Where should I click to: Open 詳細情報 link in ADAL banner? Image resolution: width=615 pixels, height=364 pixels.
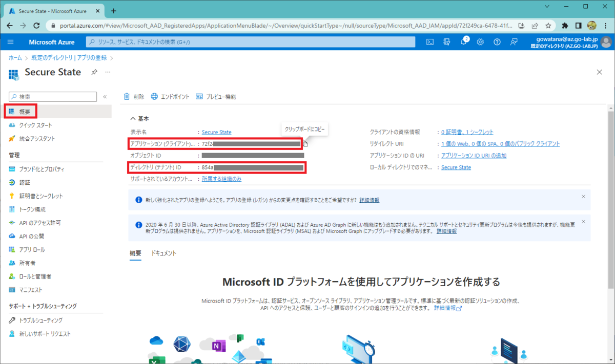[446, 231]
